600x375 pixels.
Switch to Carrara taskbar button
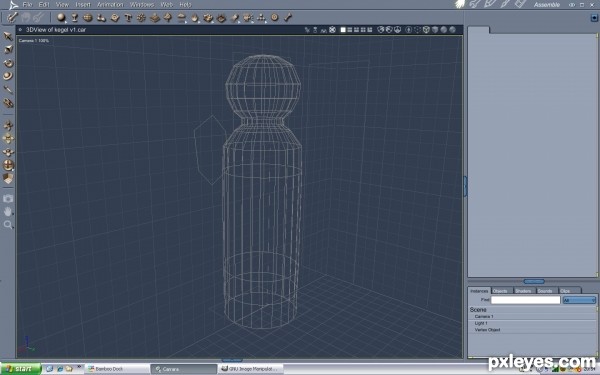click(x=183, y=369)
